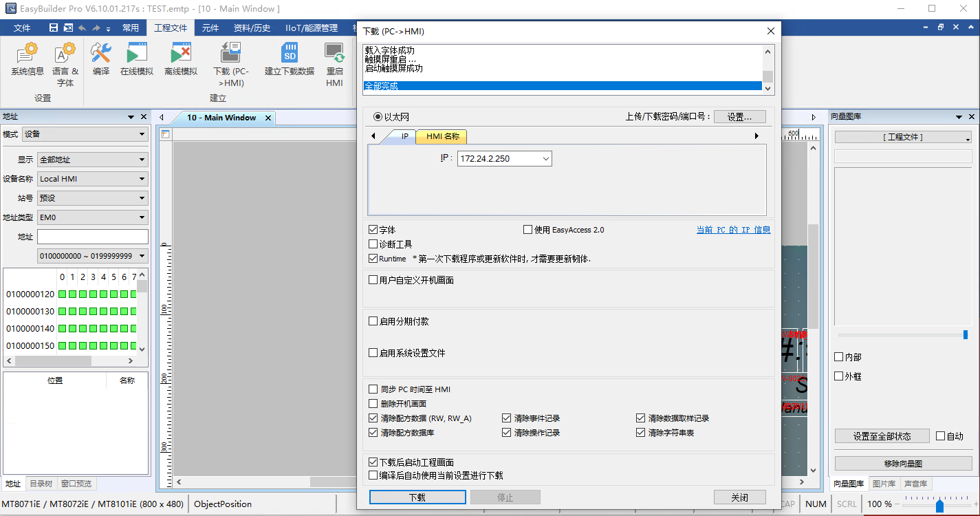Click 设置... button for password/port
This screenshot has height=516, width=980.
click(x=740, y=117)
